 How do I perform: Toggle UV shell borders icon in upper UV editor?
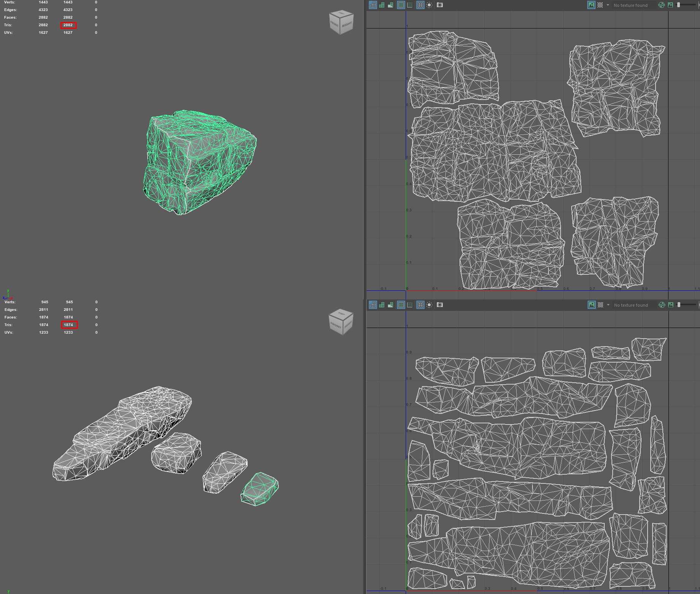(410, 5)
